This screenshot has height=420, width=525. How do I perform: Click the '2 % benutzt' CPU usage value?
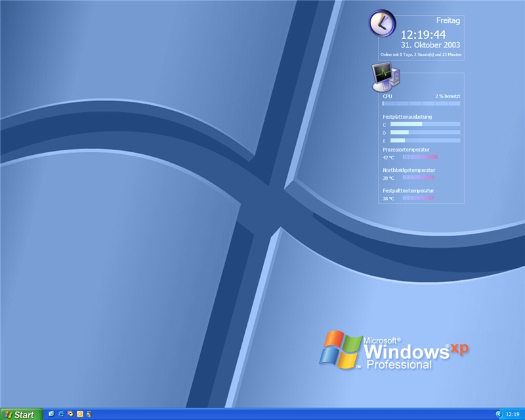click(x=448, y=96)
